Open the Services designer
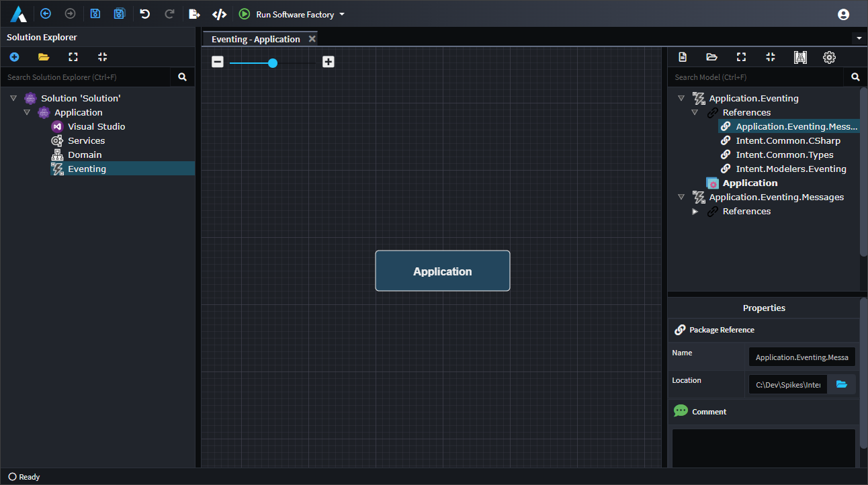 point(86,140)
